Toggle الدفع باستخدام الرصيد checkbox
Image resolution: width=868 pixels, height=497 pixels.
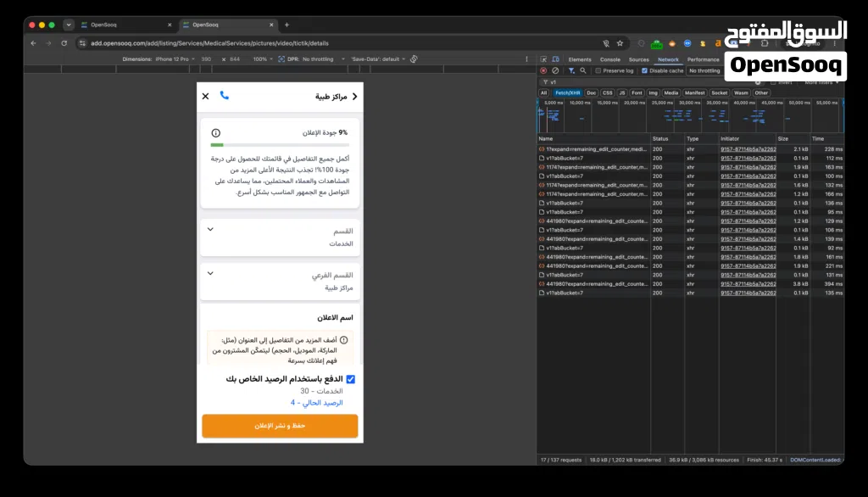pyautogui.click(x=350, y=380)
